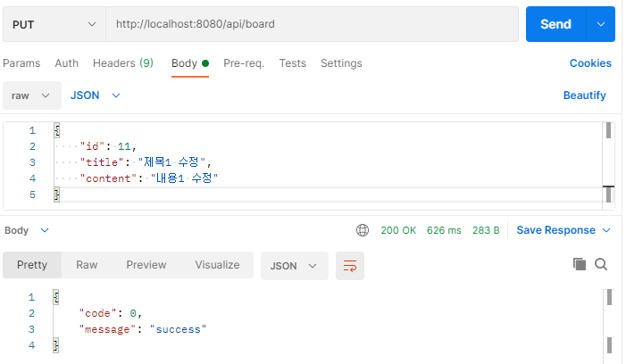The image size is (626, 364).
Task: Click the "title" line in request body
Action: point(146,162)
